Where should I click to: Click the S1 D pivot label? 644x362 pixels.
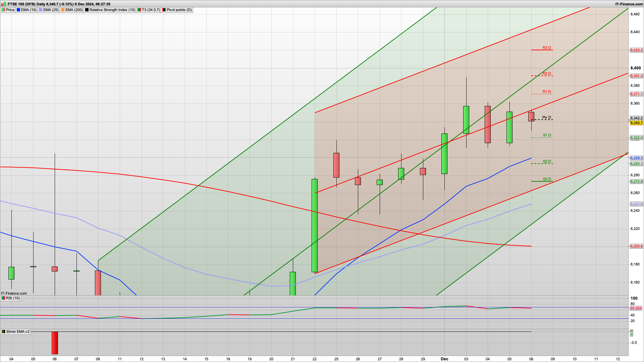[547, 135]
